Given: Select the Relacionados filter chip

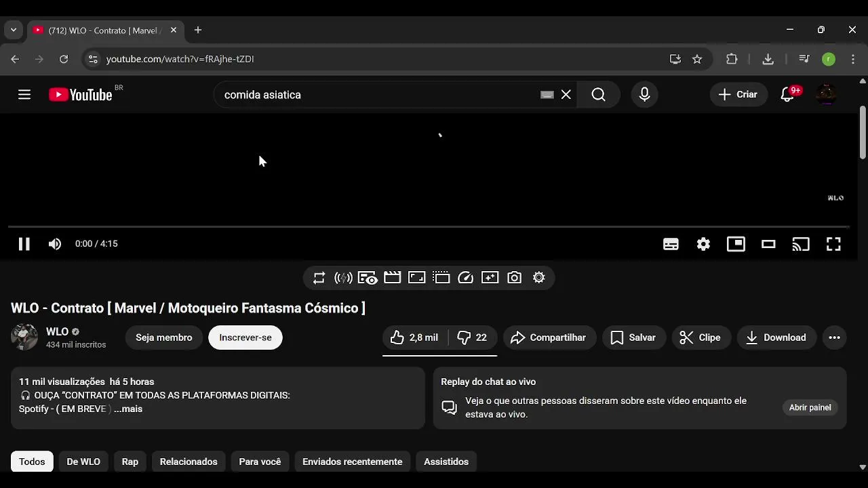Looking at the screenshot, I should pyautogui.click(x=189, y=462).
